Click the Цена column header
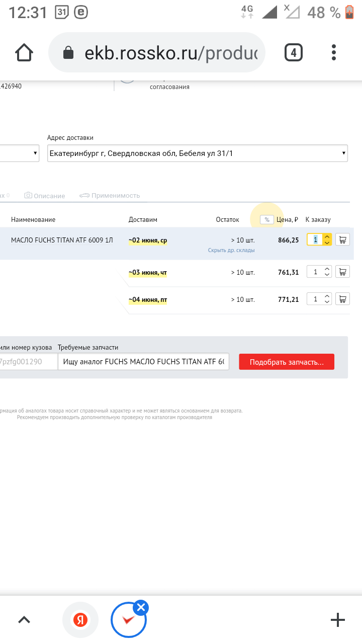 tap(288, 220)
